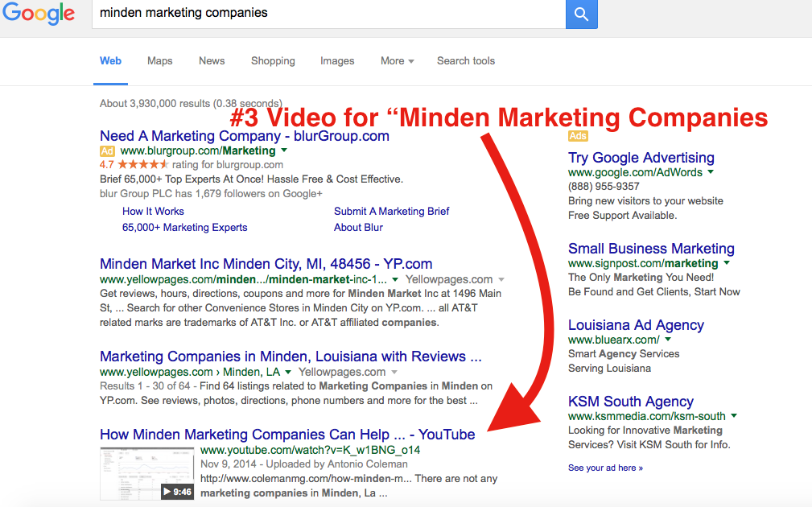Open Louisiana Ad Agency ad
This screenshot has height=507, width=812.
coord(636,325)
